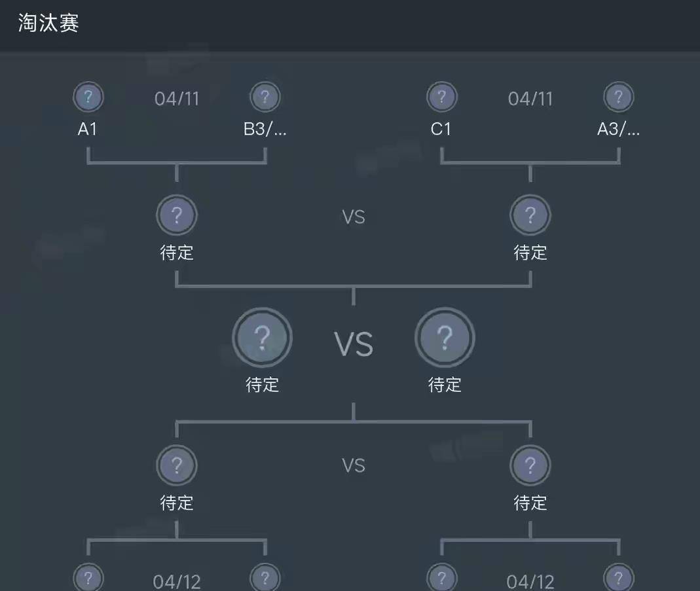The height and width of the screenshot is (591, 700).
Task: Click the team icon above A1
Action: pyautogui.click(x=88, y=98)
